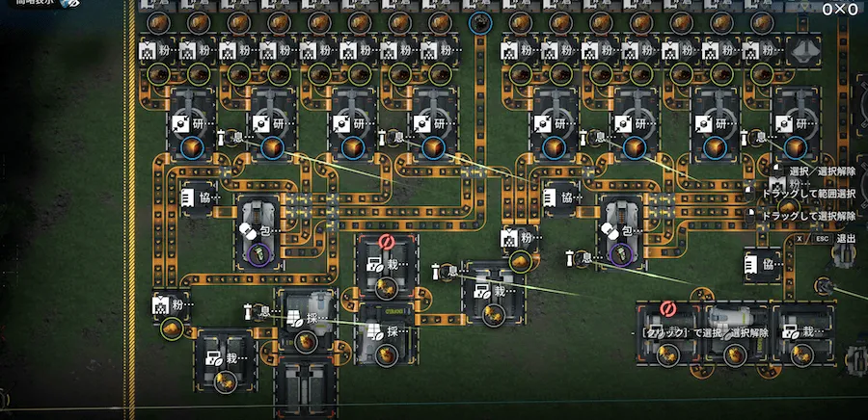Click the rightmost grinder's blue-circled output cube

pyautogui.click(x=796, y=147)
